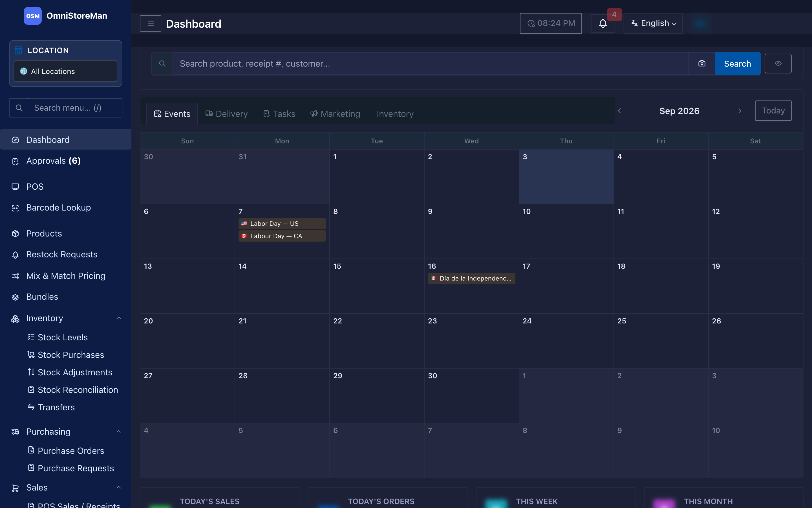Click the Stock Reconciliation clipboard icon
This screenshot has height=508, width=812.
tap(31, 389)
